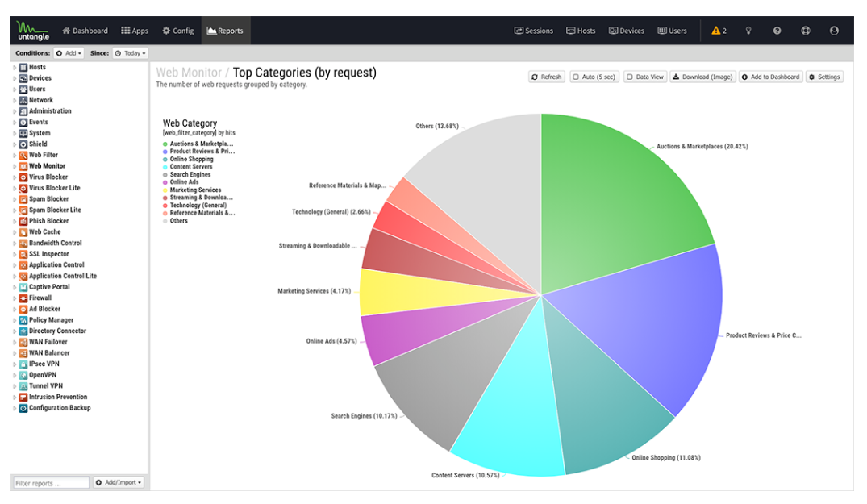Click the Filter reports input field
Screen dimensions: 867x504
point(51,483)
